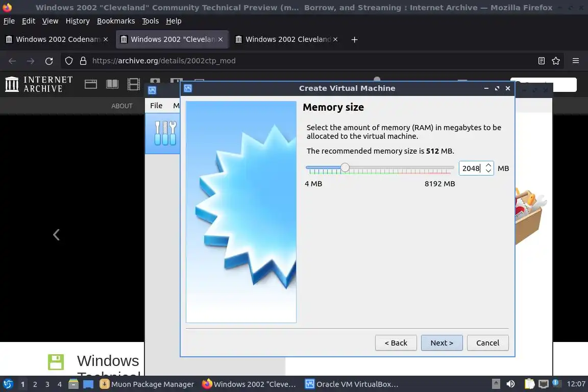Close the third Windows 2002 Cleveland tab

click(x=335, y=39)
